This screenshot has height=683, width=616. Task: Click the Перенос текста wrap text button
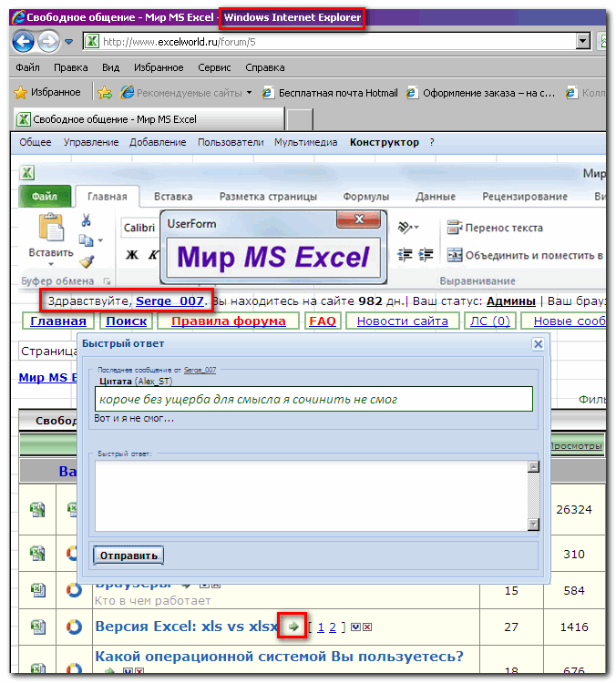coord(495,228)
